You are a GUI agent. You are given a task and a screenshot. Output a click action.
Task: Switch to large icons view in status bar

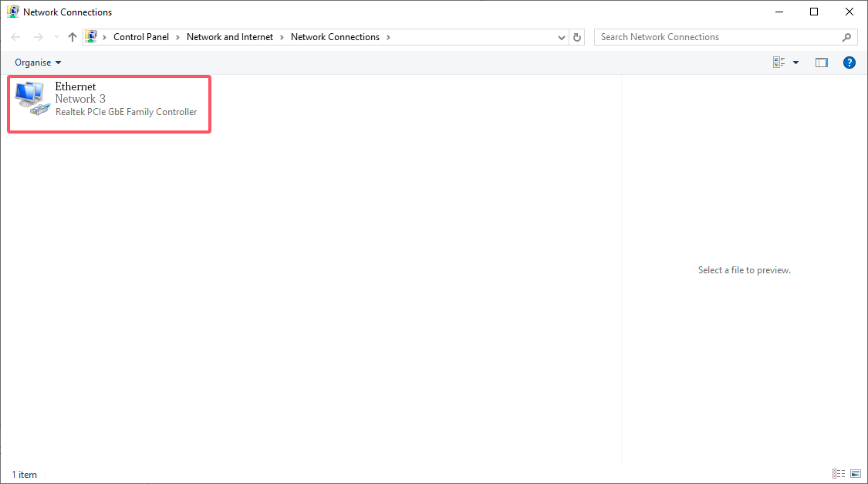(856, 474)
